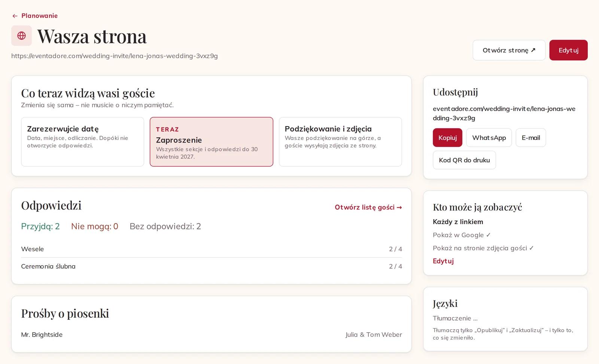Click the Wesele row

coord(212,249)
